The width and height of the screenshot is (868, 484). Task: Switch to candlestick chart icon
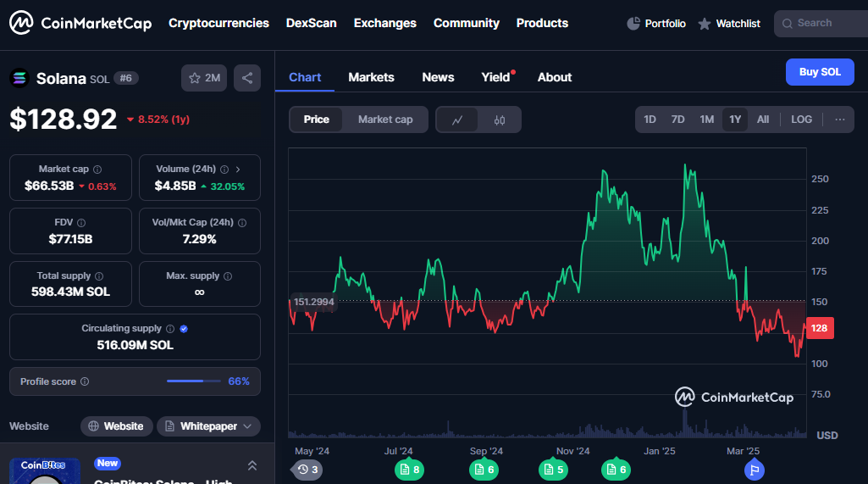point(500,120)
